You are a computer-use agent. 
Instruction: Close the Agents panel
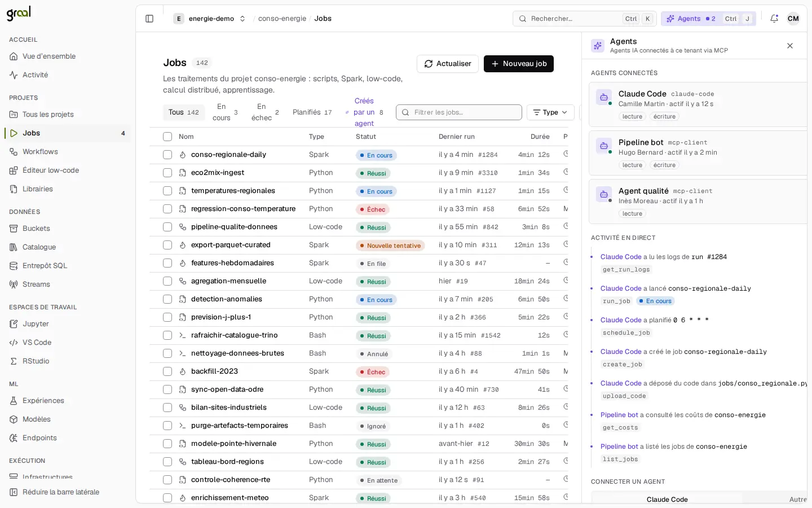[x=790, y=46]
